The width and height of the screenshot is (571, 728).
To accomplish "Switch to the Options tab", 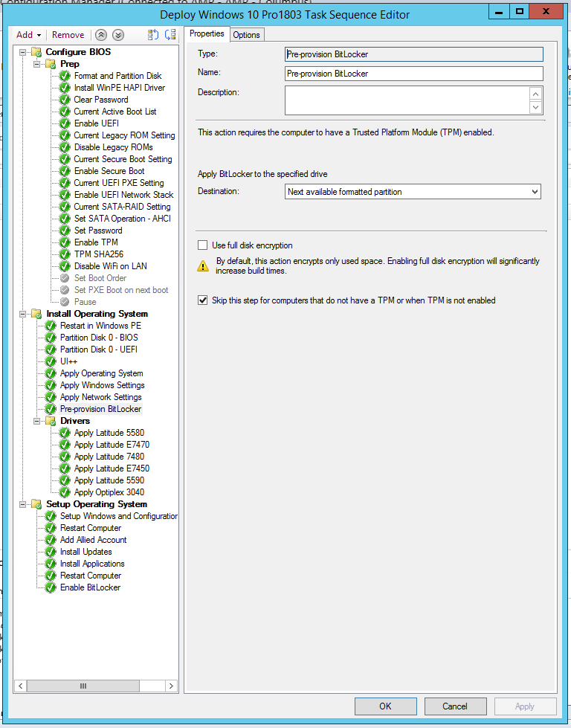I will pos(247,35).
